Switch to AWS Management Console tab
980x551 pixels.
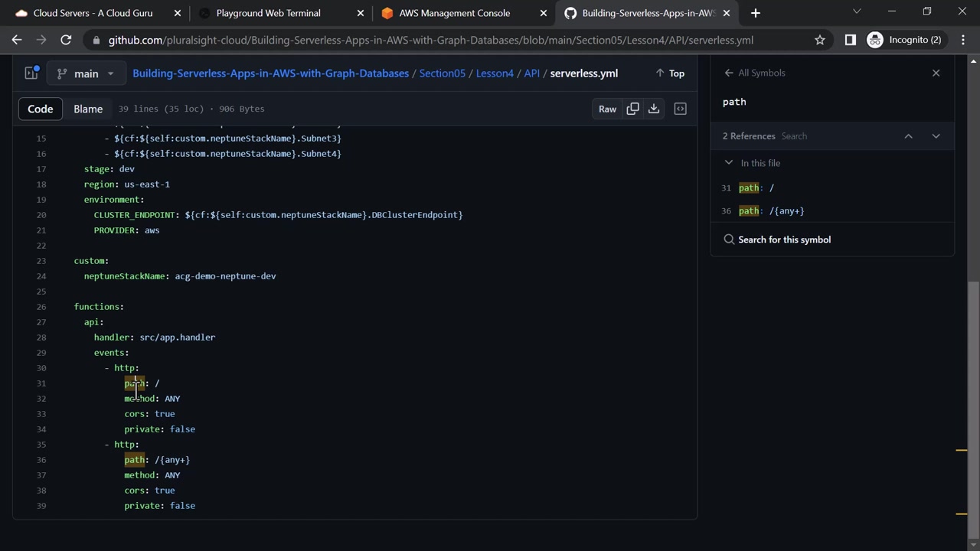pyautogui.click(x=454, y=13)
